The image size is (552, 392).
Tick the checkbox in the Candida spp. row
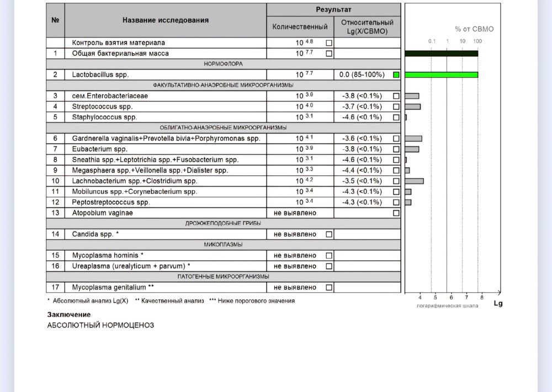(329, 234)
